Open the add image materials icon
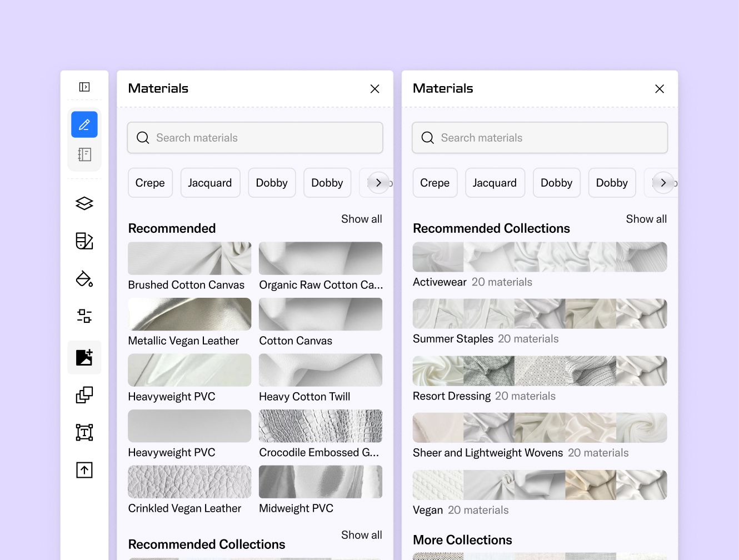Screen dimensions: 739x560 [x=84, y=357]
